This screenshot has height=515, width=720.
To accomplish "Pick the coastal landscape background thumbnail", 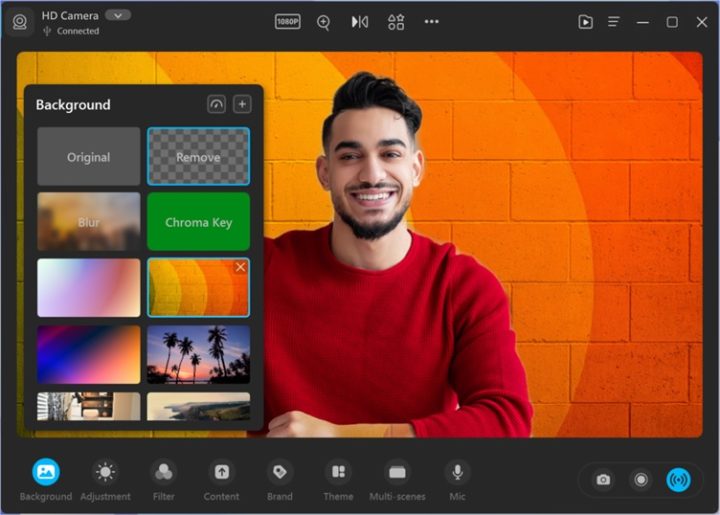I will point(198,406).
